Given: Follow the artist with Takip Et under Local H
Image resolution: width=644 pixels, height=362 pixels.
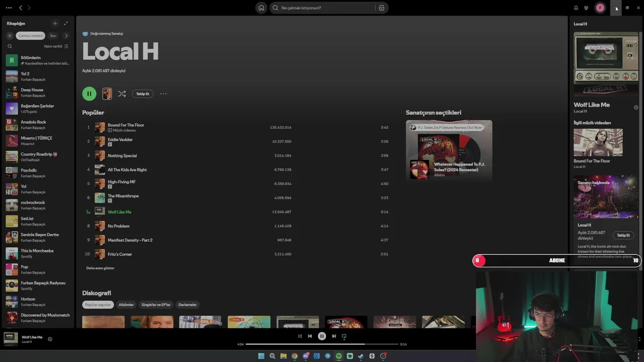Looking at the screenshot, I should [143, 94].
